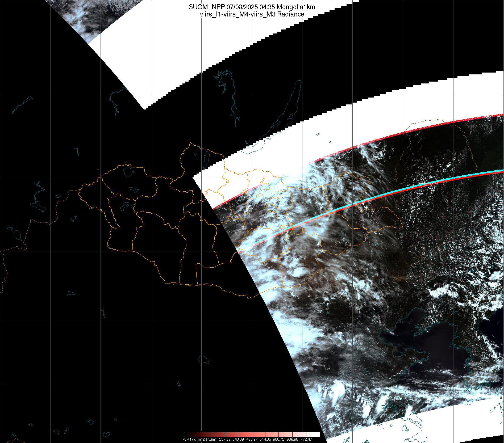This screenshot has width=504, height=443.
Task: Click the 428.97 label on the color bar
Action: click(252, 439)
